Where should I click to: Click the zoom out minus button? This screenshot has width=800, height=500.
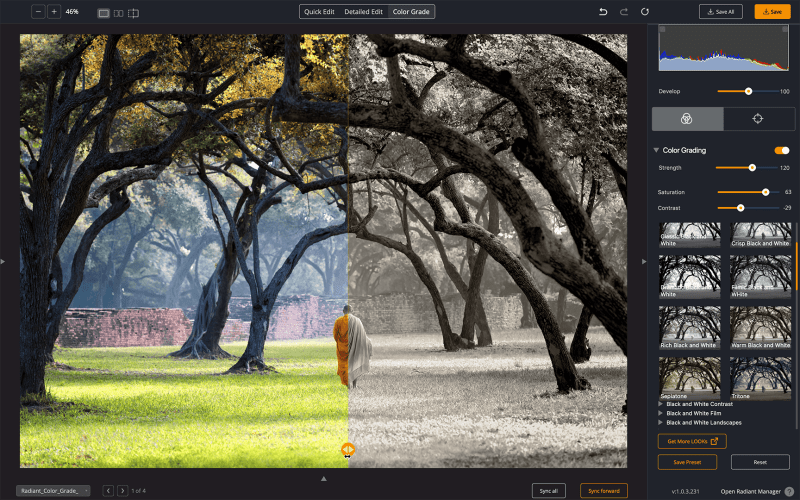click(37, 12)
